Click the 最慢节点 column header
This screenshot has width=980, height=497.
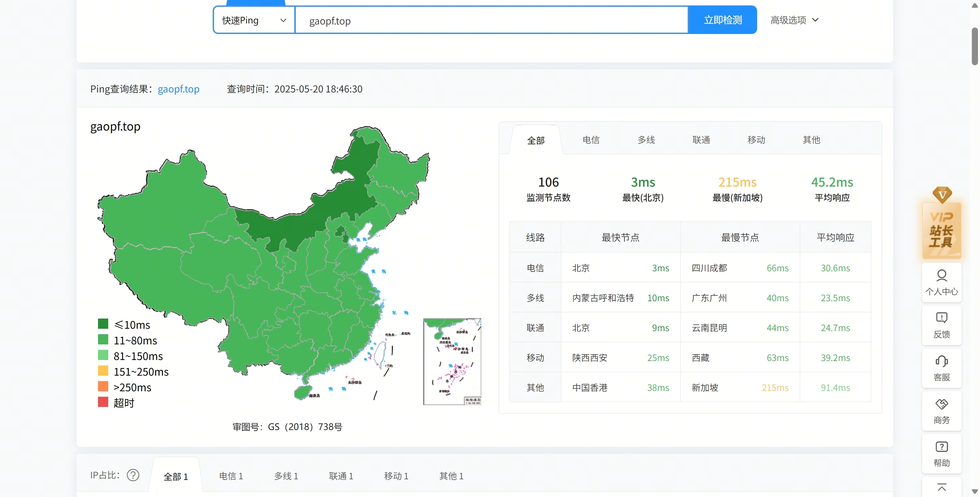740,238
